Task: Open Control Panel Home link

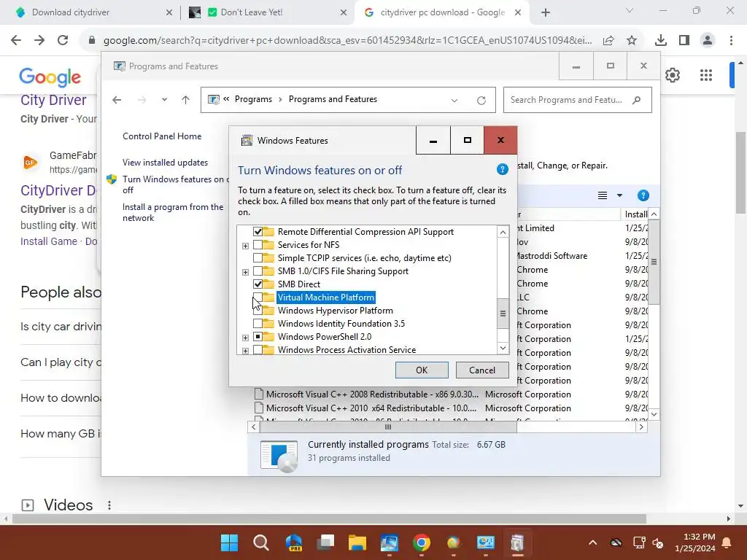Action: coord(162,136)
